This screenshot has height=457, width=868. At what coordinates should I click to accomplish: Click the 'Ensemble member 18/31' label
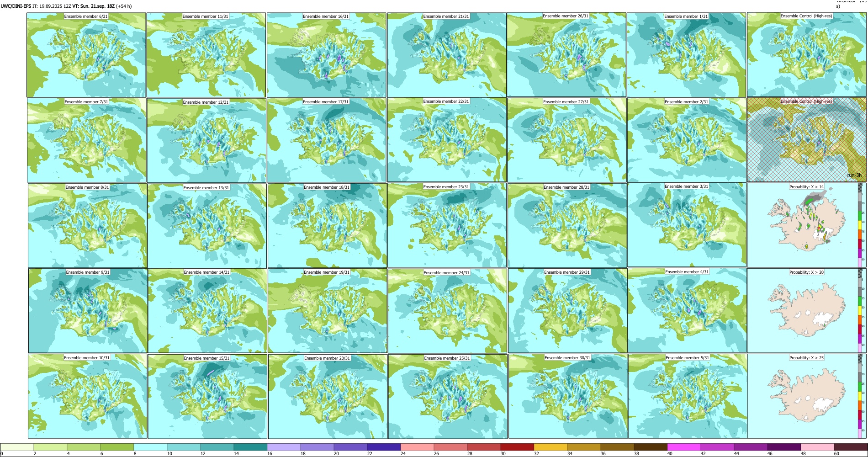[x=327, y=187]
